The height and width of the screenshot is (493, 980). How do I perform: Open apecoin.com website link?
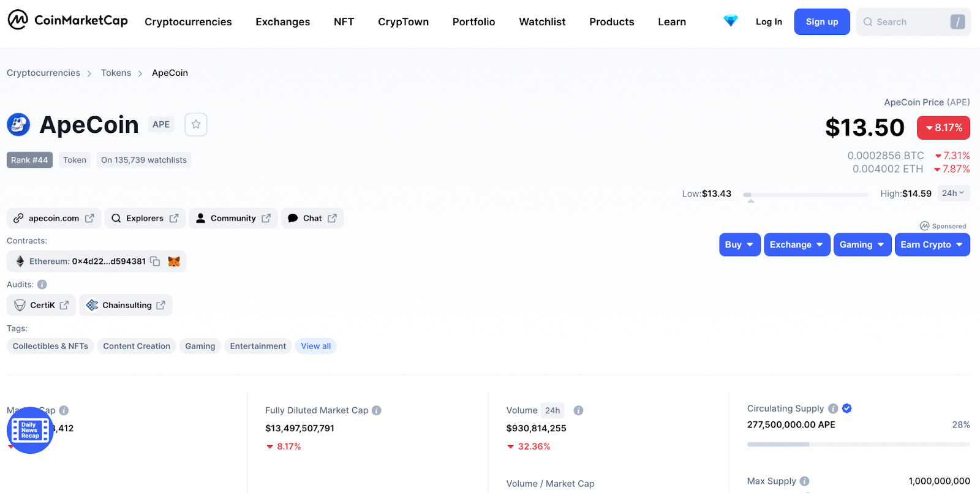(54, 218)
